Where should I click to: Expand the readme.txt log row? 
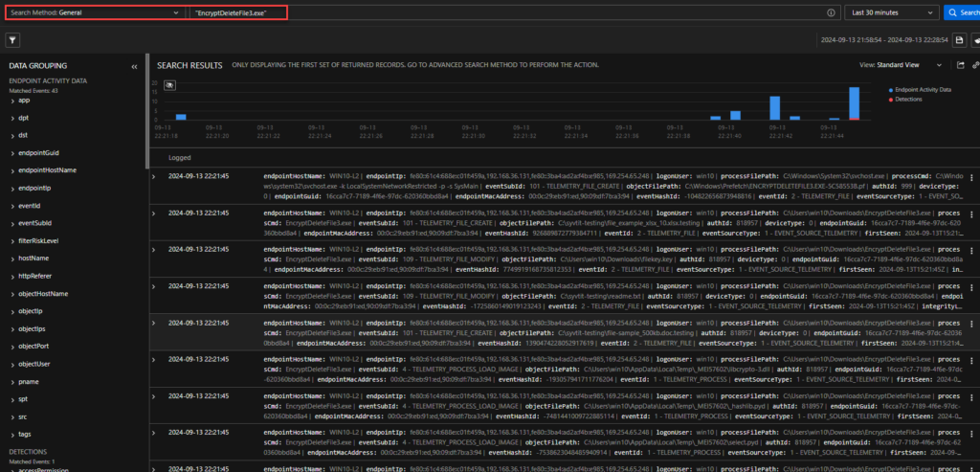point(154,286)
